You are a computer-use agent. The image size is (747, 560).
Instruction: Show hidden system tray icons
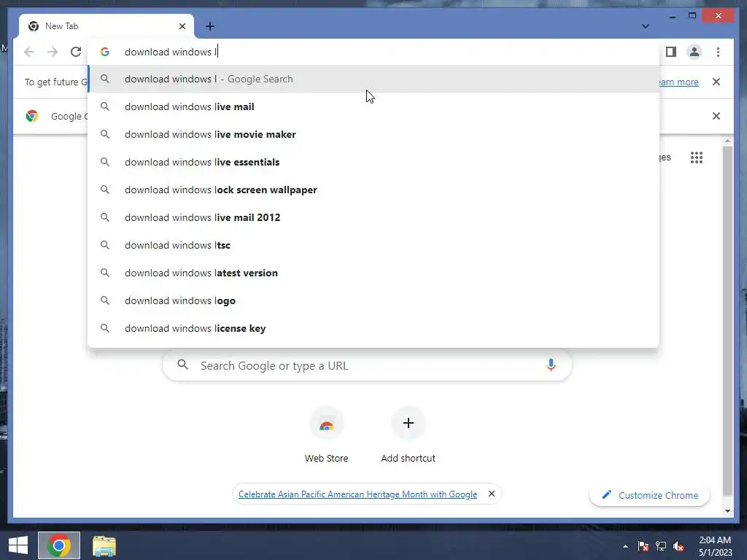coord(625,546)
